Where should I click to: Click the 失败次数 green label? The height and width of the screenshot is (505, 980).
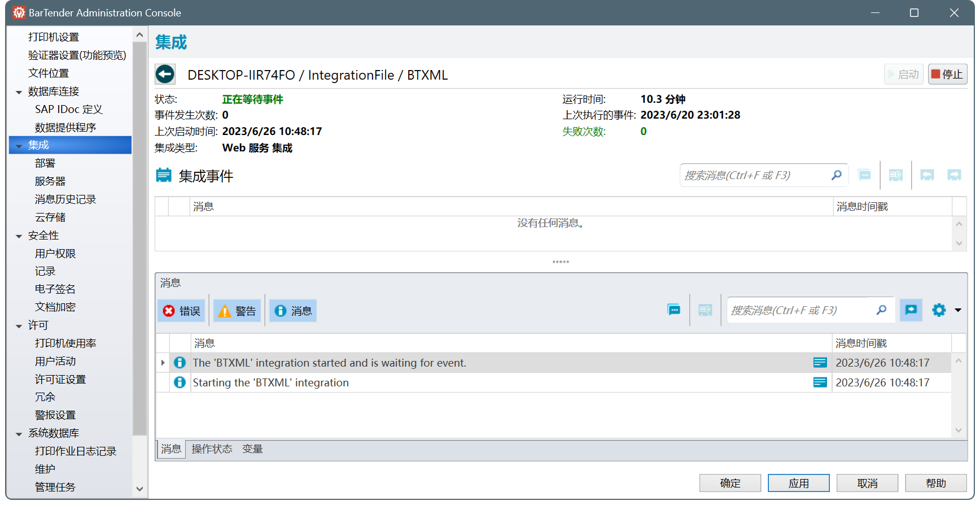click(x=584, y=132)
